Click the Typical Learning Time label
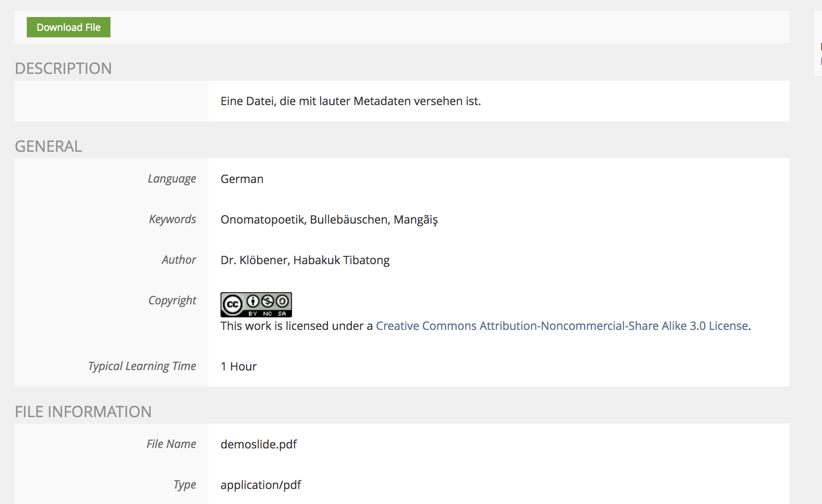 point(142,366)
